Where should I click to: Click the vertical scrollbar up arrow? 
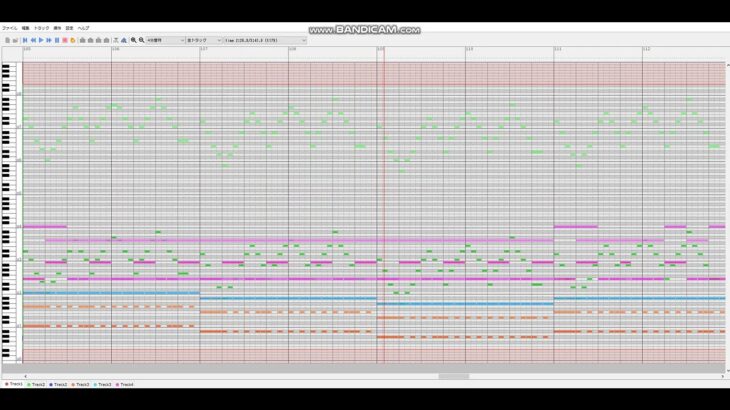point(728,65)
